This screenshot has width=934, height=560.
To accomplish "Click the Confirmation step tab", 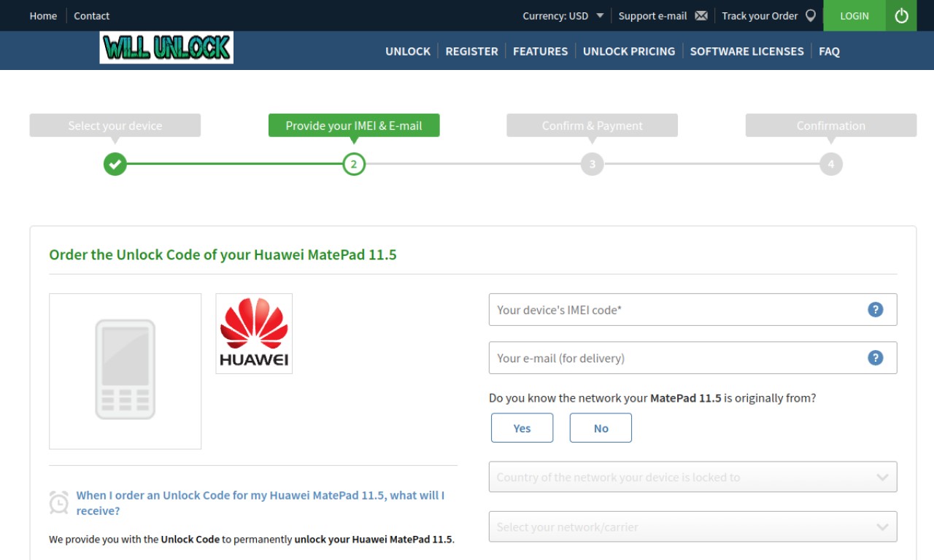I will point(831,125).
